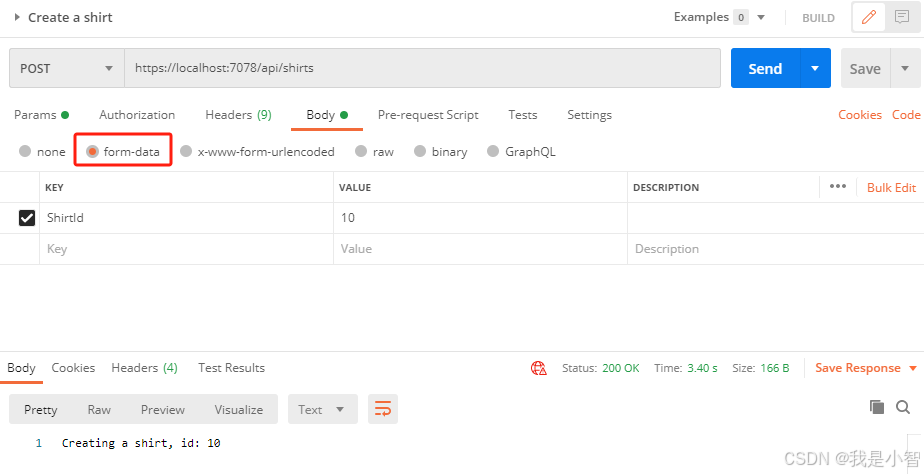Open the Examples dropdown arrow
Screen dimensions: 924x474
point(761,18)
